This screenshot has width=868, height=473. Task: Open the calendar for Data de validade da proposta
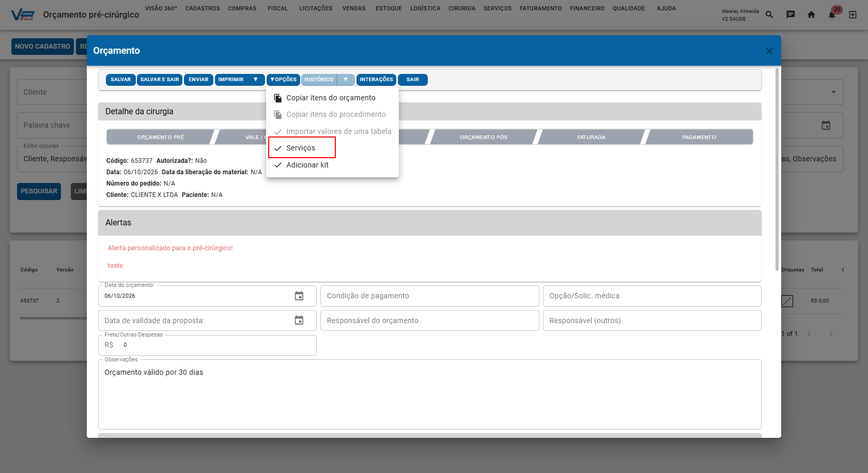tap(299, 321)
